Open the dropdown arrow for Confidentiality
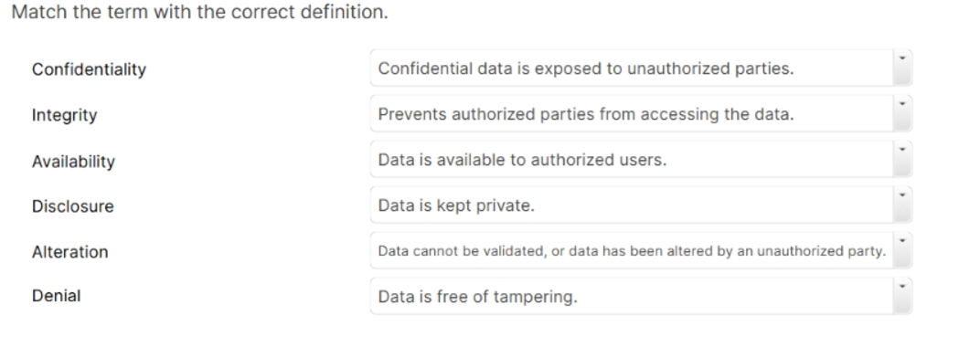 [902, 68]
